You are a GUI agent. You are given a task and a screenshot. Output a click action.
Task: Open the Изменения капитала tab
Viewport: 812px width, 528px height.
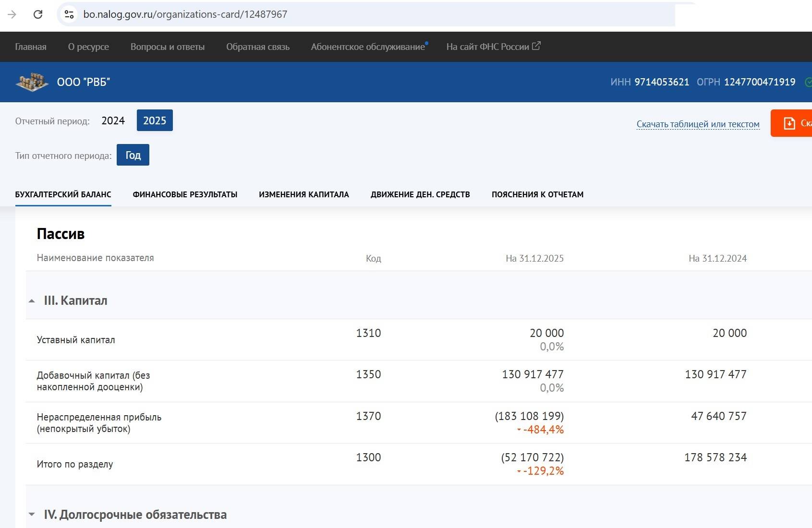(x=303, y=194)
